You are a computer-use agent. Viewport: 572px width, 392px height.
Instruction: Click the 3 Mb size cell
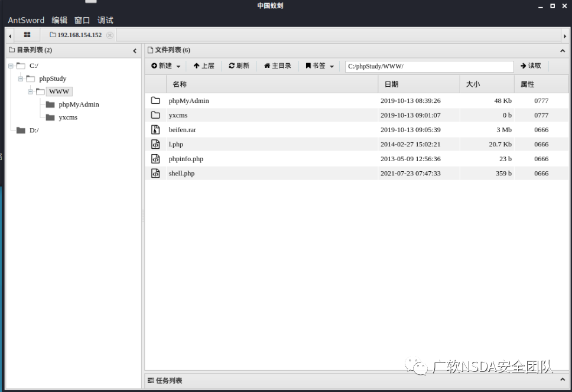pyautogui.click(x=504, y=130)
